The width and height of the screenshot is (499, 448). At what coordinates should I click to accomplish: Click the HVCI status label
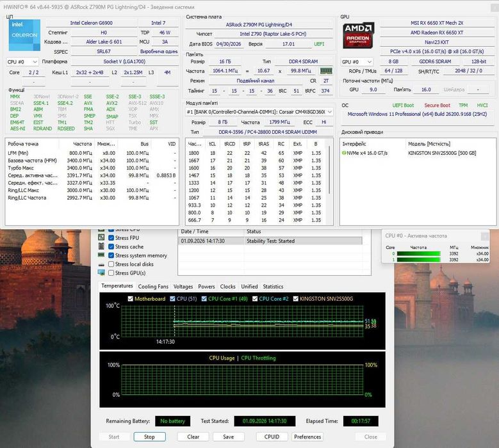[x=482, y=105]
